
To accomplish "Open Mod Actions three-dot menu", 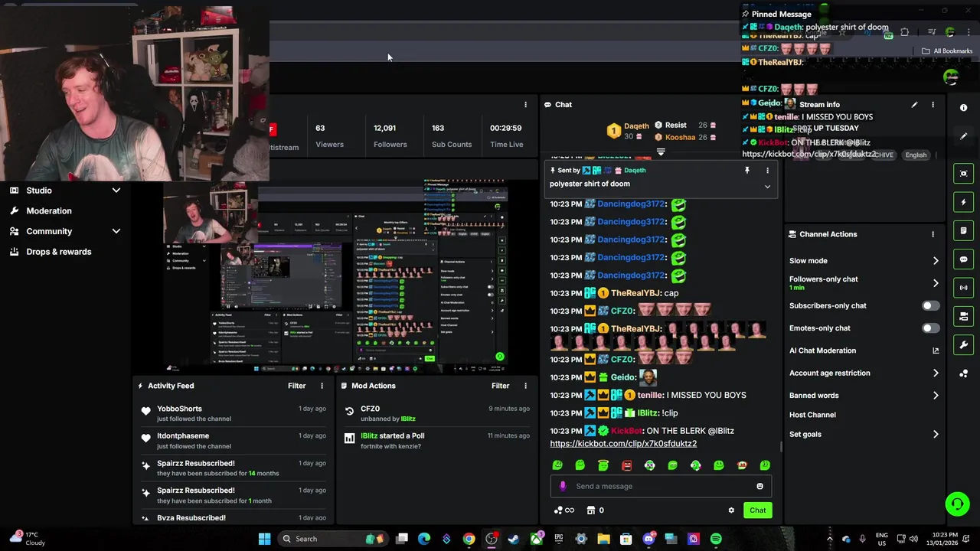I will (525, 386).
